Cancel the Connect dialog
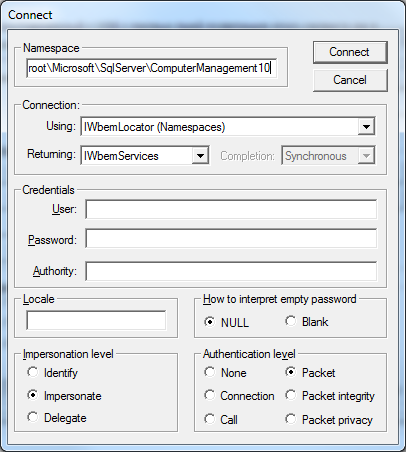 350,80
